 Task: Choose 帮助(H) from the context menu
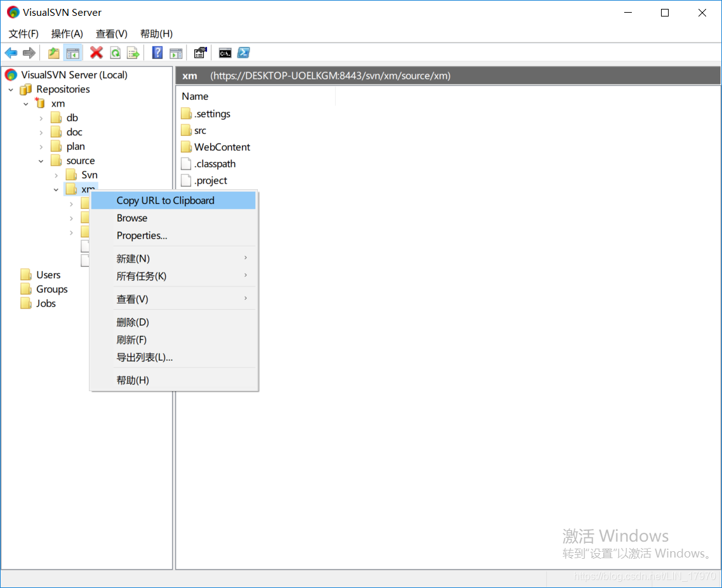pyautogui.click(x=173, y=380)
